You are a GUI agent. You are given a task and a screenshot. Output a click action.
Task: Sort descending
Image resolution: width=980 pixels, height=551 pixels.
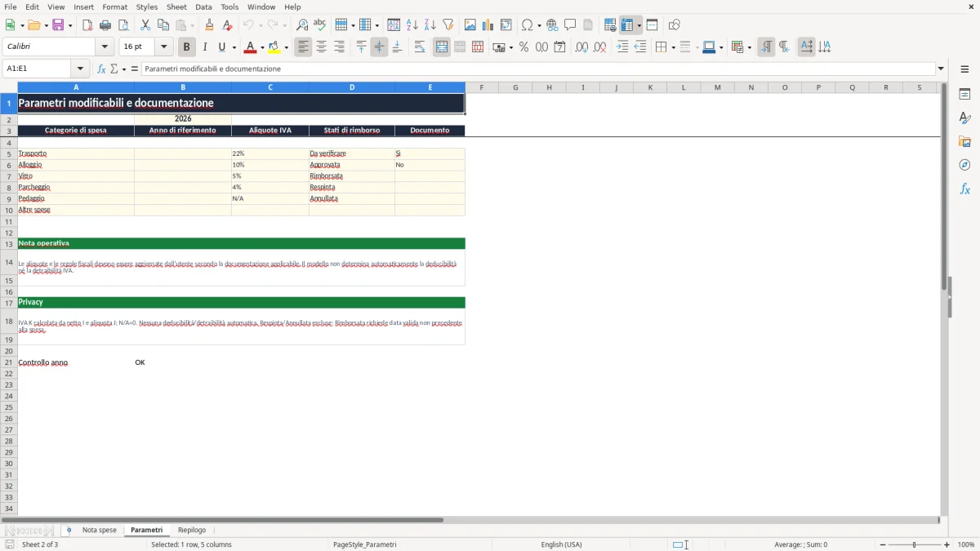click(430, 25)
